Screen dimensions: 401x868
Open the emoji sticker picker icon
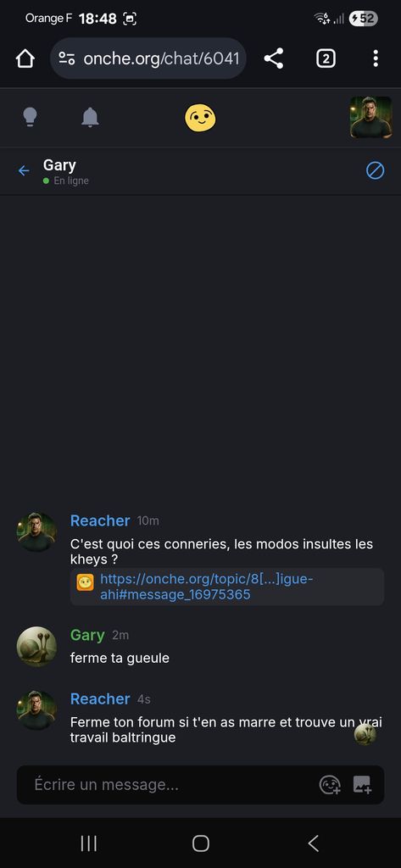point(330,784)
